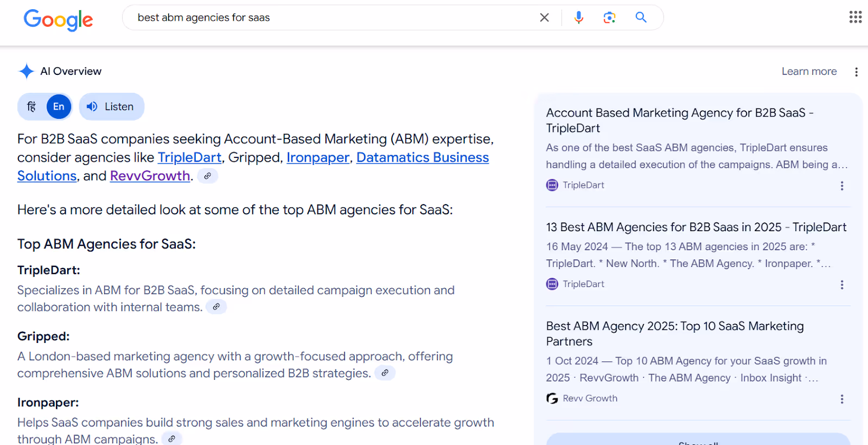Click the 'Top ABM Agencies for SaaS:' heading
Screen dimensions: 868x445
click(x=106, y=244)
